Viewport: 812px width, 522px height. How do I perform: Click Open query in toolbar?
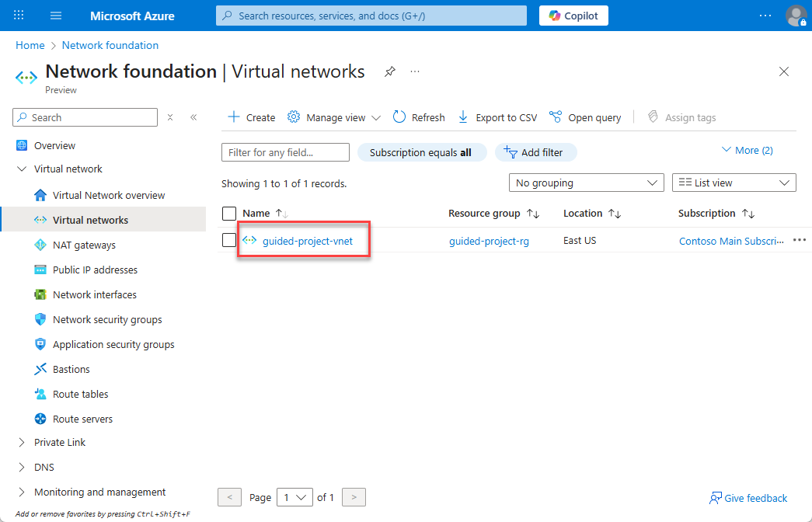584,117
